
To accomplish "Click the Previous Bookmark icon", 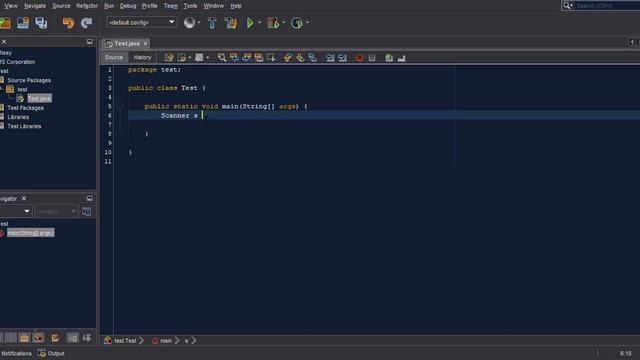I will [288, 58].
